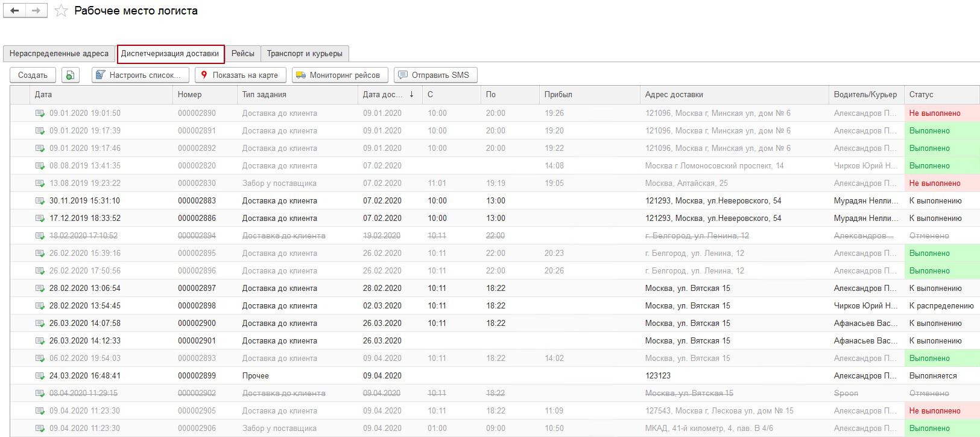Click document icon of row 00002890
Image resolution: width=980 pixels, height=437 pixels.
[40, 113]
